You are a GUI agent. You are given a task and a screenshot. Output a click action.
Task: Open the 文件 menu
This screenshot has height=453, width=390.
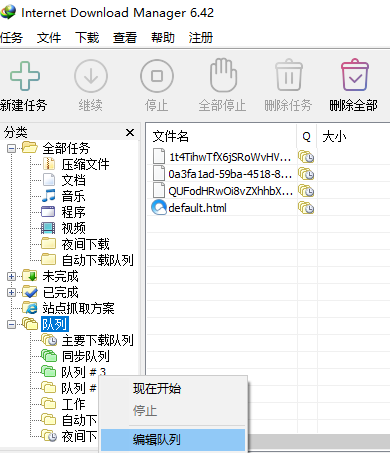(49, 38)
